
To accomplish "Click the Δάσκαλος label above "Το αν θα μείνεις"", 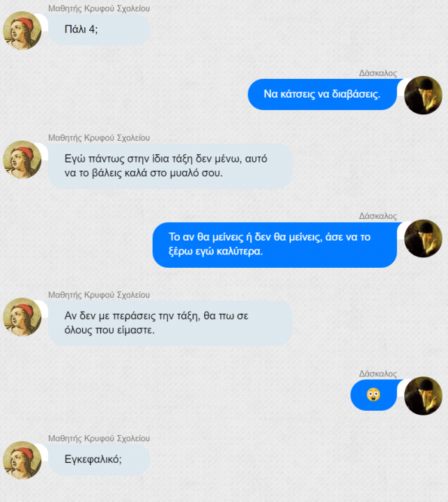I will [x=378, y=216].
